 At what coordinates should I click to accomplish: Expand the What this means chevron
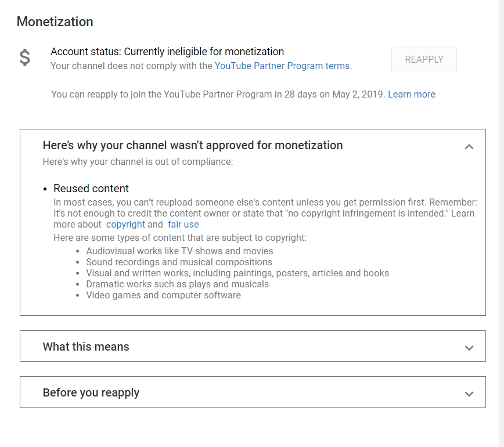click(469, 348)
